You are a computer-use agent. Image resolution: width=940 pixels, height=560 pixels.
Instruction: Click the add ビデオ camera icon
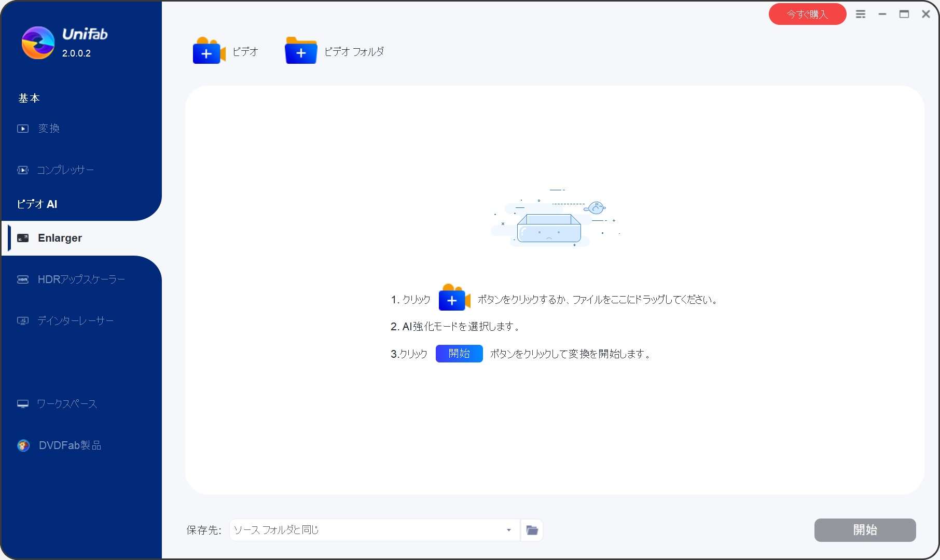209,50
